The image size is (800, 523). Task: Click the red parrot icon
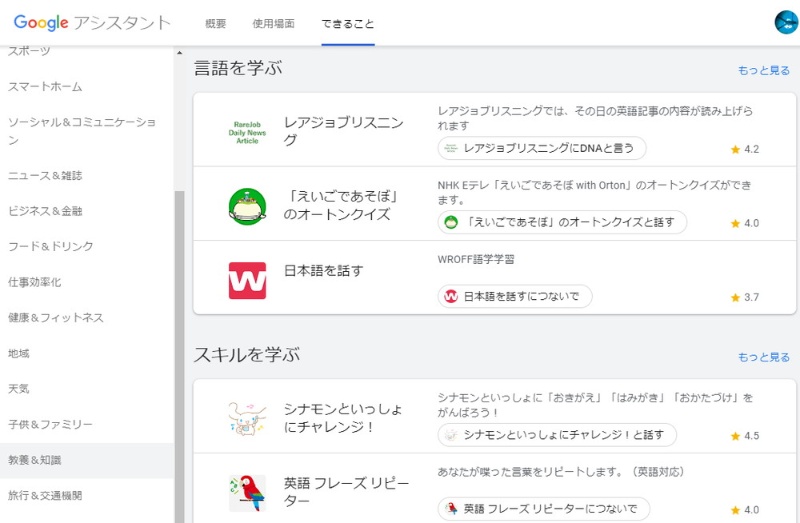247,492
